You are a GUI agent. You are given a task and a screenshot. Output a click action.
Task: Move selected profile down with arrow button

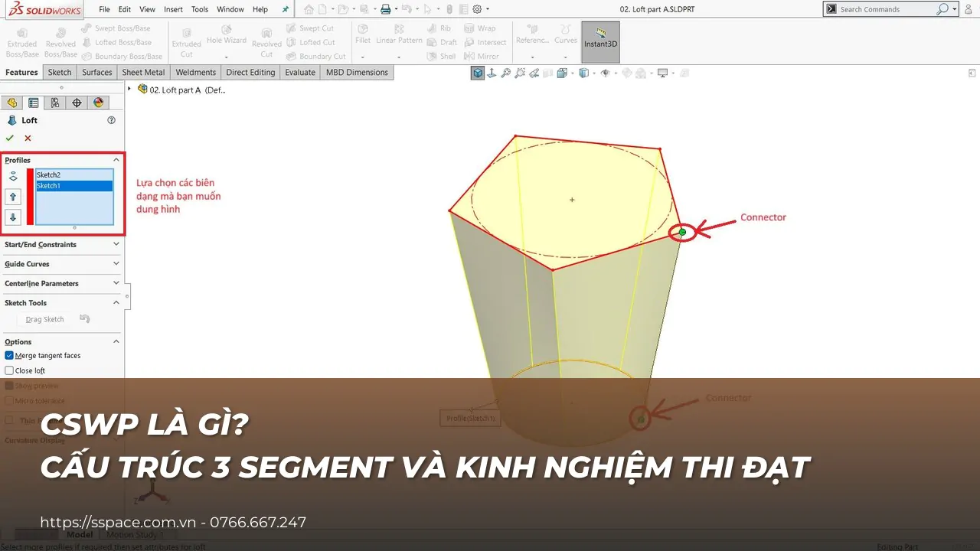coord(13,217)
